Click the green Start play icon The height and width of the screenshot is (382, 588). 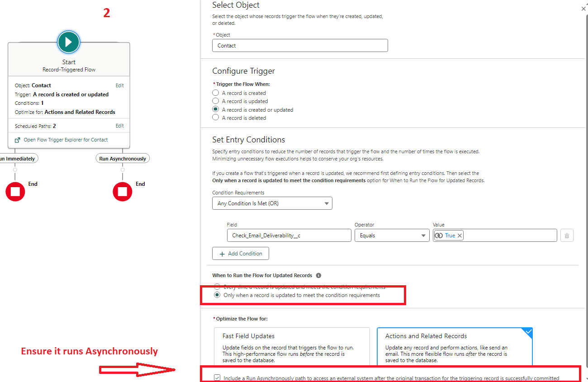pos(69,42)
